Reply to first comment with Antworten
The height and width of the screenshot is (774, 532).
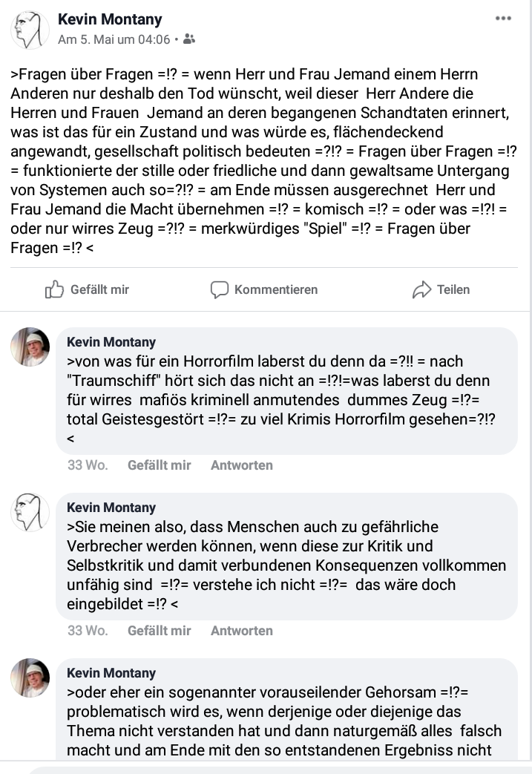(x=242, y=465)
